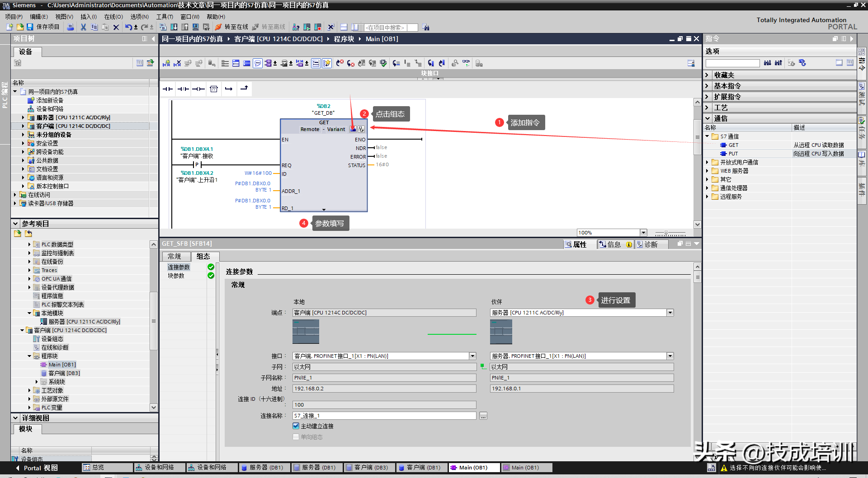Click the download to device icon
Viewport: 868px width, 478px height.
coord(174,27)
